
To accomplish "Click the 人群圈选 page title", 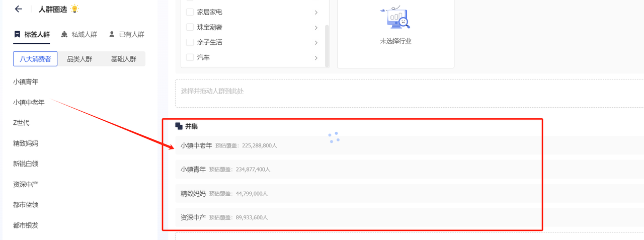I will 53,9.
